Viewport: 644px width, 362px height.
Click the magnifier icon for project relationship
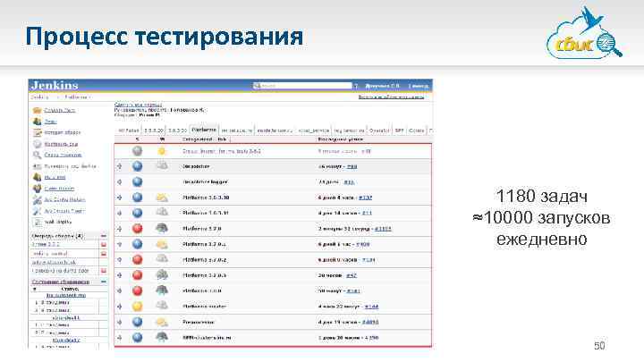click(37, 155)
